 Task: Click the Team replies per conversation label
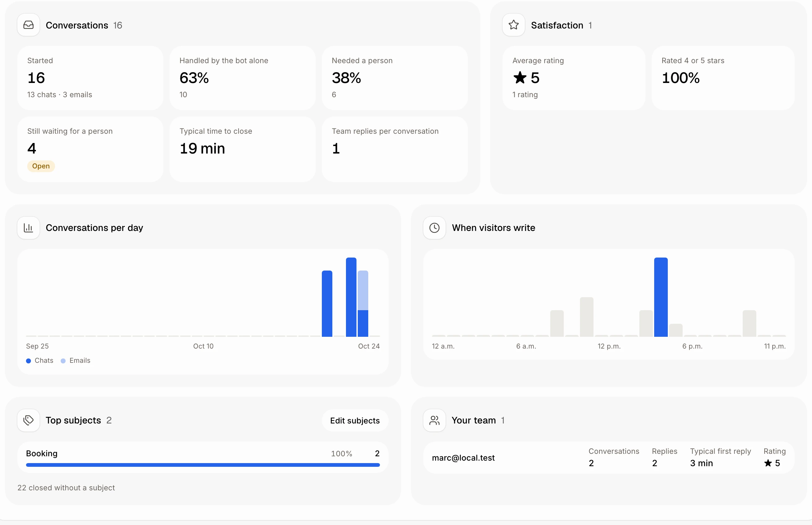[385, 131]
